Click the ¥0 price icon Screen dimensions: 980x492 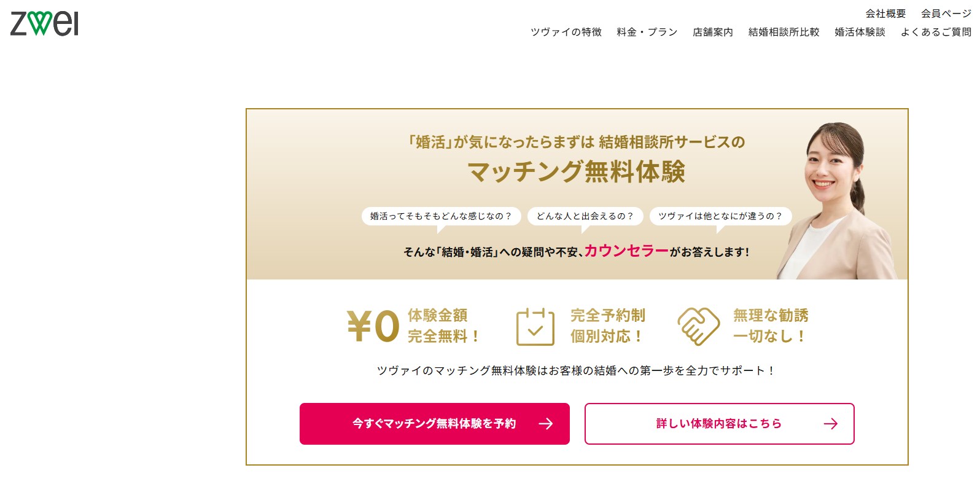pyautogui.click(x=373, y=326)
